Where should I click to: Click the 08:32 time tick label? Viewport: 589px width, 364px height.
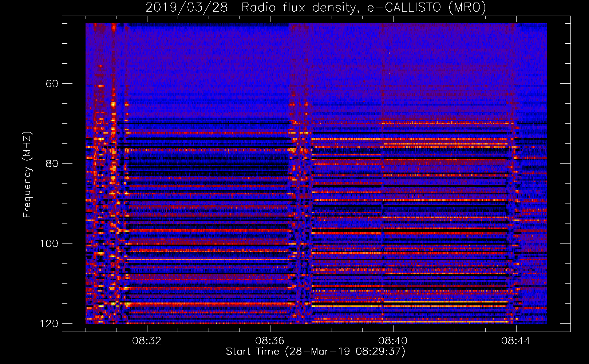click(147, 341)
